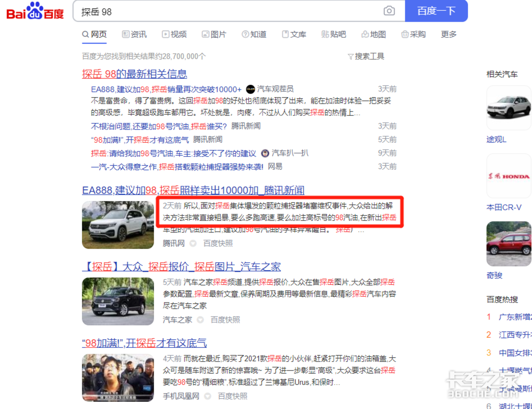Click the document icon beside 文库

(285, 34)
